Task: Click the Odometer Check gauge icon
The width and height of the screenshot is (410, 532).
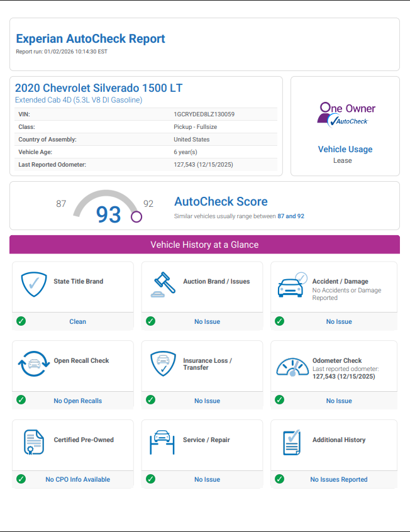Action: coord(292,365)
